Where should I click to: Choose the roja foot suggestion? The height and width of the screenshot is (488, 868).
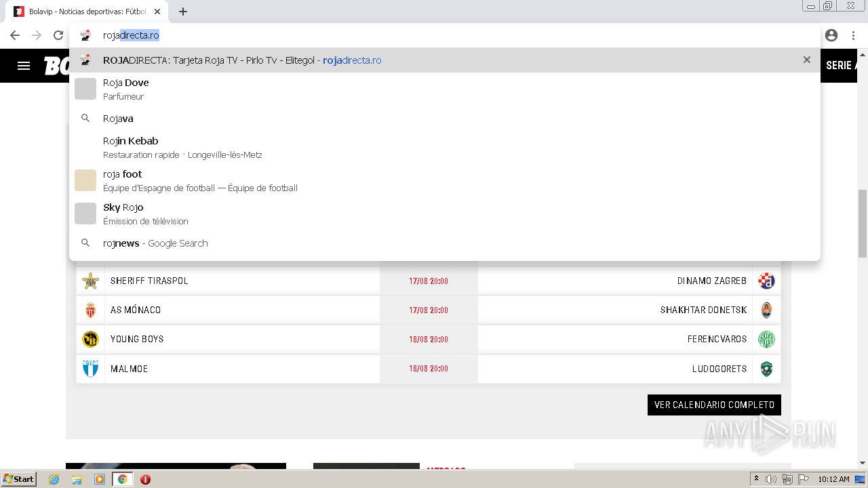(x=444, y=180)
